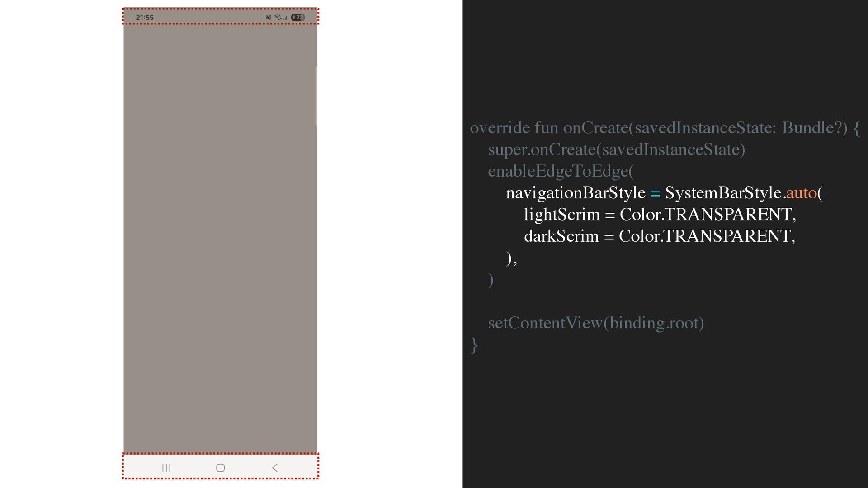The image size is (868, 488).
Task: Click the orange 'auto' keyword
Action: pos(801,193)
